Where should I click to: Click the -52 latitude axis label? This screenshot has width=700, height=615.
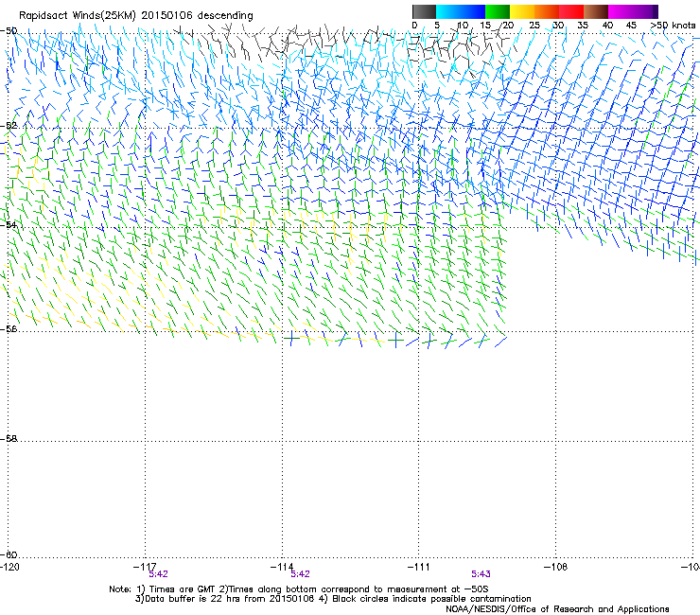click(9, 126)
